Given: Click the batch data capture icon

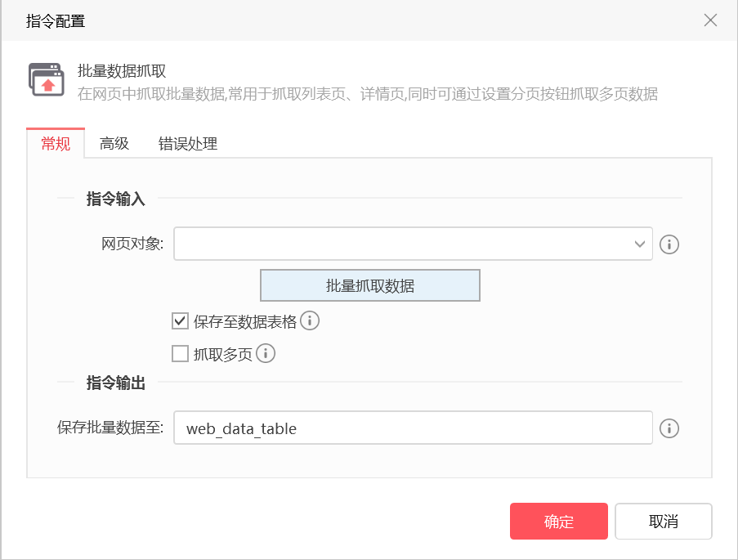Looking at the screenshot, I should (47, 79).
